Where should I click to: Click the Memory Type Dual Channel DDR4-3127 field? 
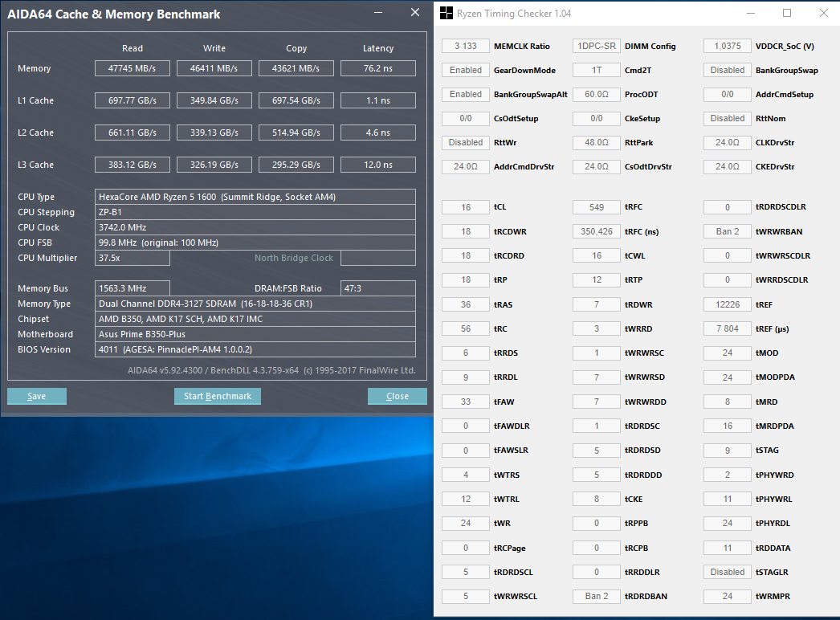click(255, 304)
